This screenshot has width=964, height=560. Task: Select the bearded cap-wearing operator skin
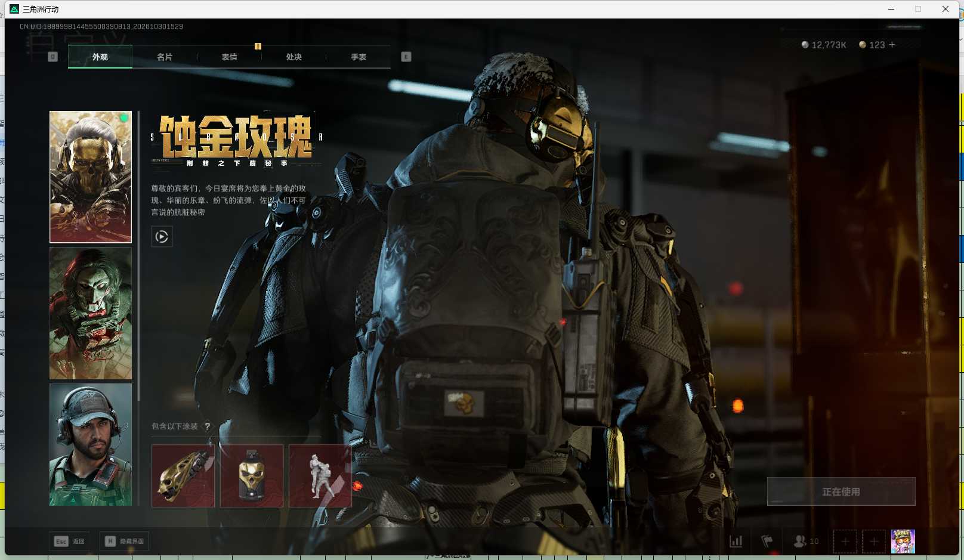point(91,444)
